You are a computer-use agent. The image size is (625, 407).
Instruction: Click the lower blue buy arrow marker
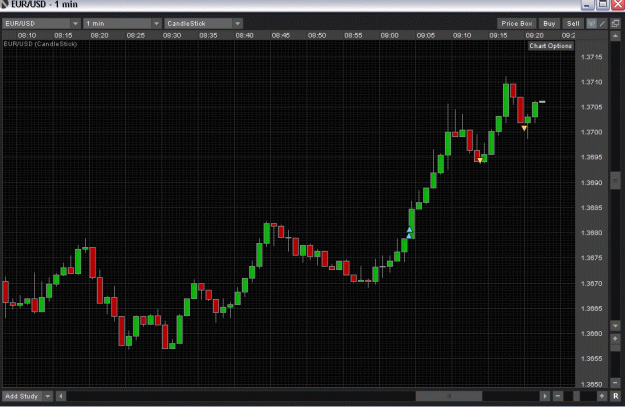[x=409, y=236]
